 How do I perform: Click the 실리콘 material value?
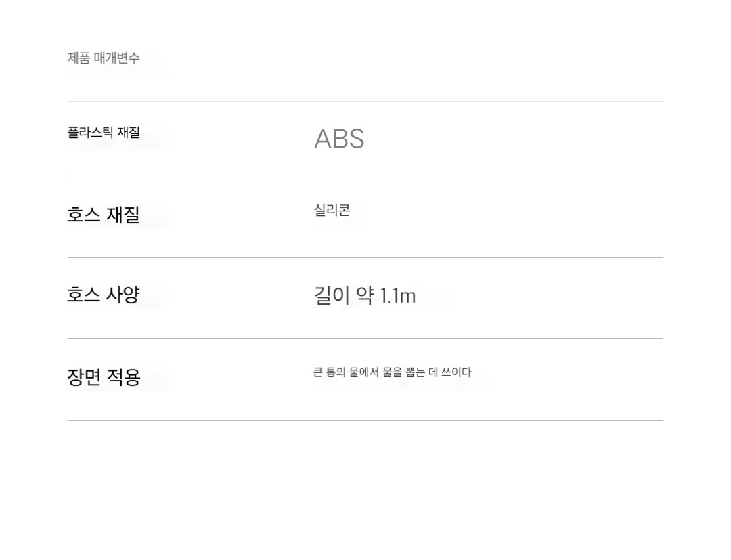point(332,211)
